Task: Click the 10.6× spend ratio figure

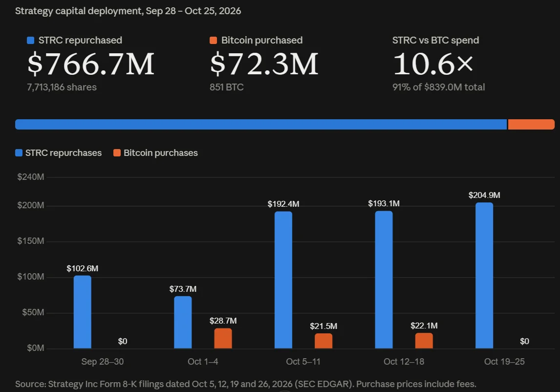Action: (x=433, y=64)
